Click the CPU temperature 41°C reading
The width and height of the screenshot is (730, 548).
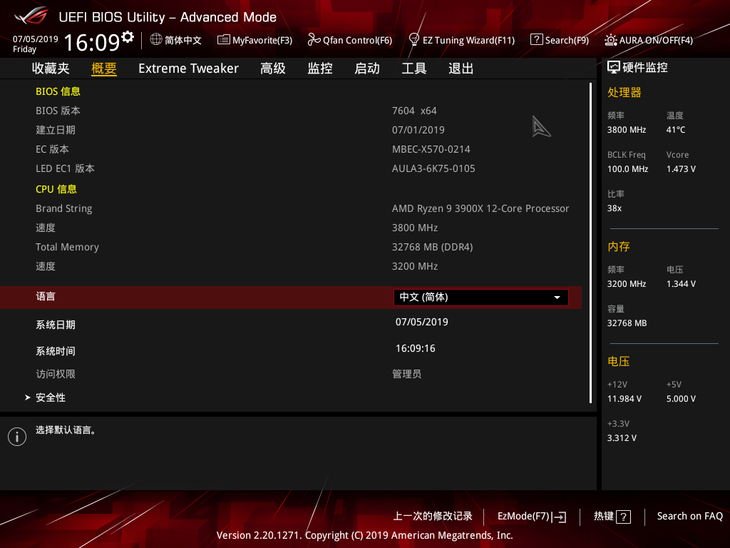[676, 130]
